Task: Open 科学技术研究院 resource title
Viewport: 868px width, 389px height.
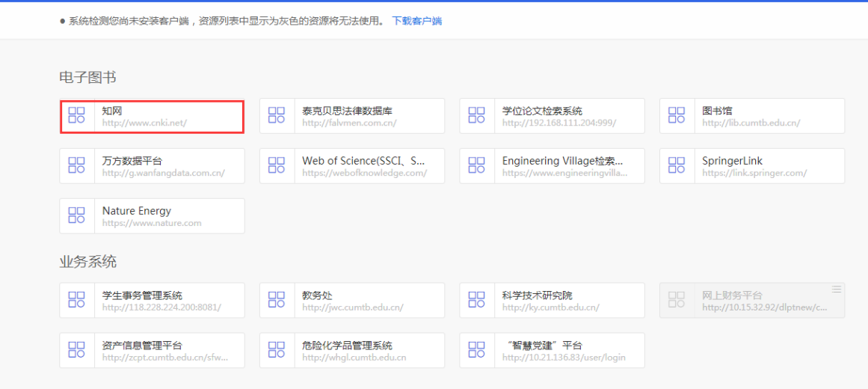Action: 537,295
